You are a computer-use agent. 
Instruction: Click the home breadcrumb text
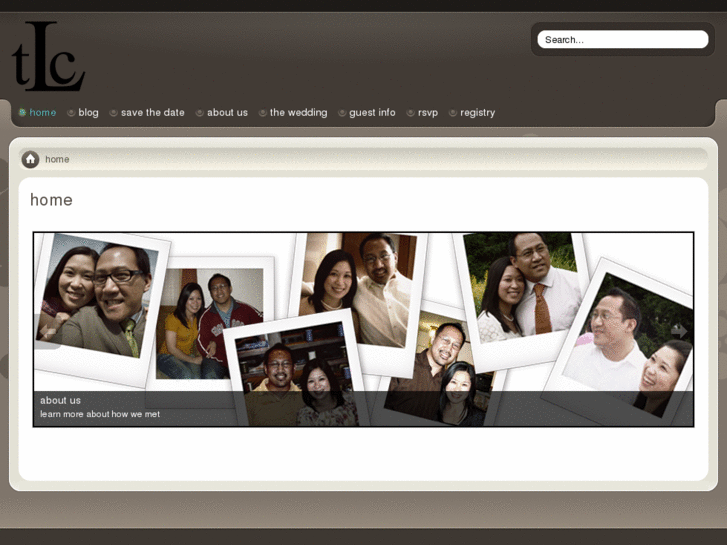[x=57, y=159]
